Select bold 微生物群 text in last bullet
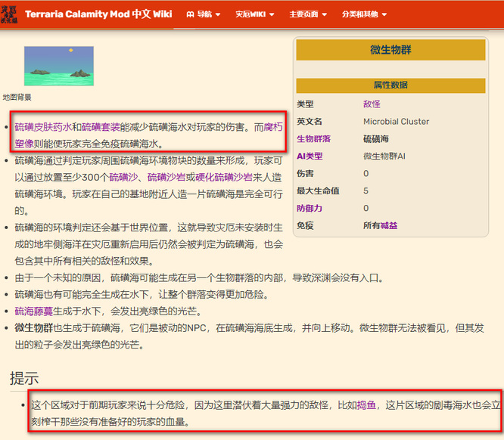Image resolution: width=504 pixels, height=440 pixels. coord(34,328)
